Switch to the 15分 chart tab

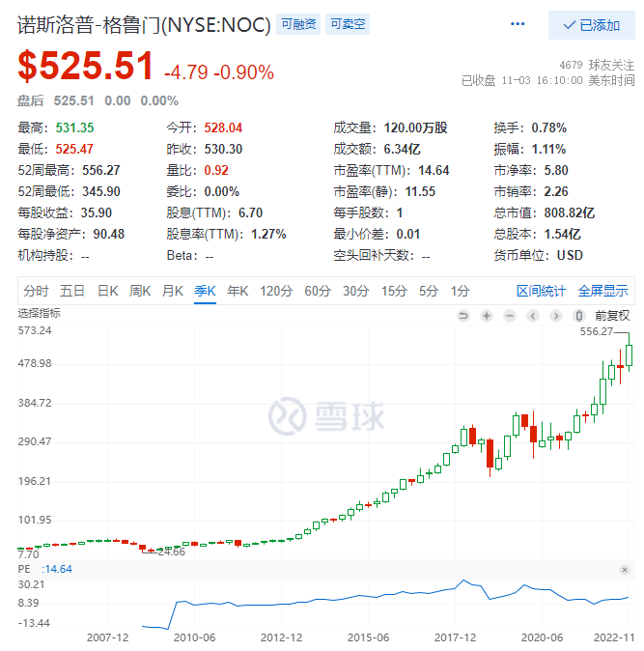[394, 291]
